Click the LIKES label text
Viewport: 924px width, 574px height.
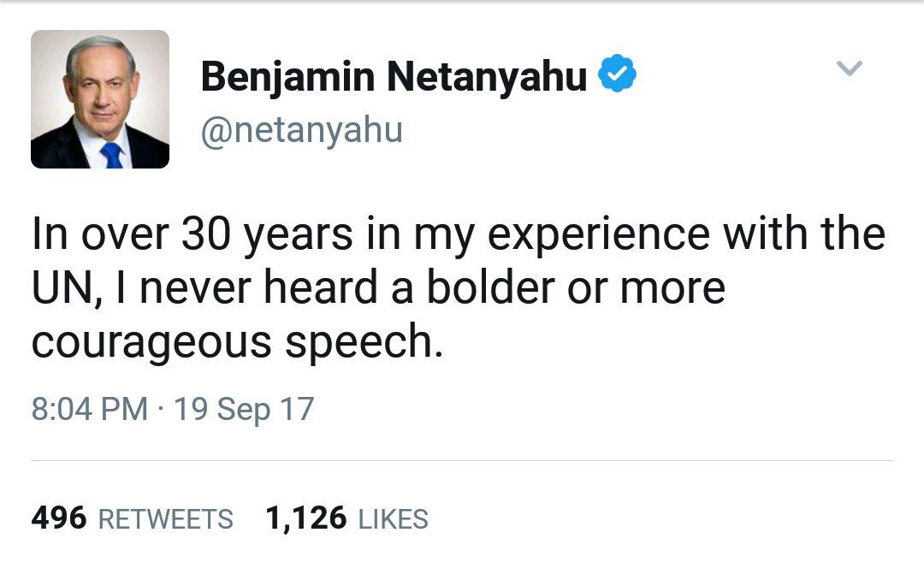[393, 519]
